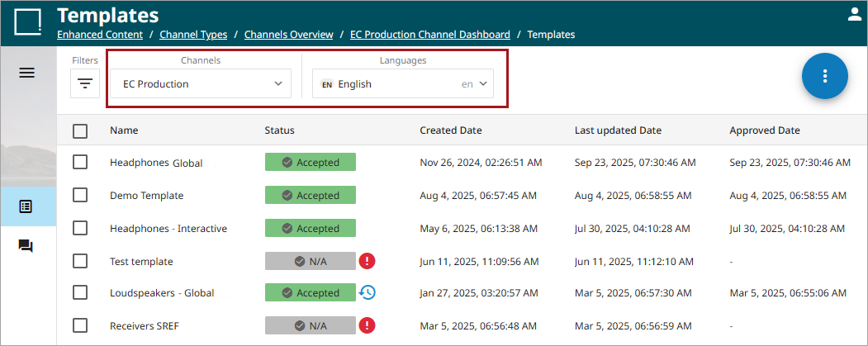The height and width of the screenshot is (346, 868).
Task: Open the blue three-dot actions button
Action: [x=824, y=76]
